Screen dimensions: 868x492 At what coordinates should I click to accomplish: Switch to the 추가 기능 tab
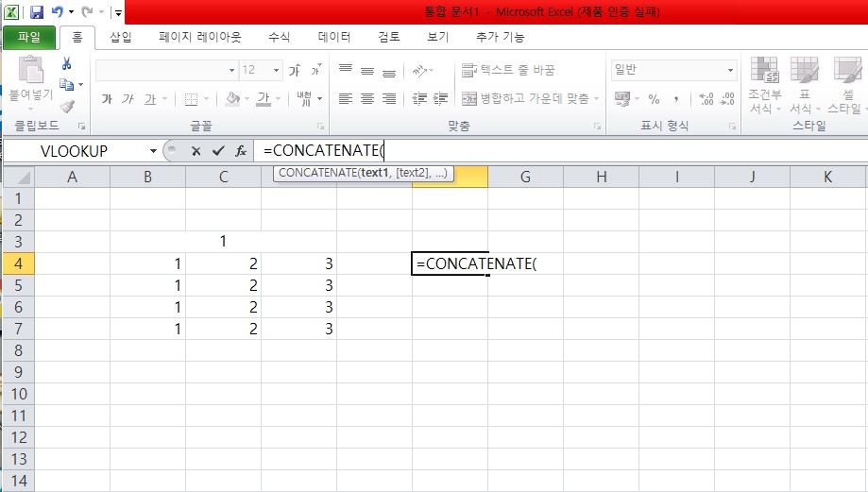[x=500, y=37]
